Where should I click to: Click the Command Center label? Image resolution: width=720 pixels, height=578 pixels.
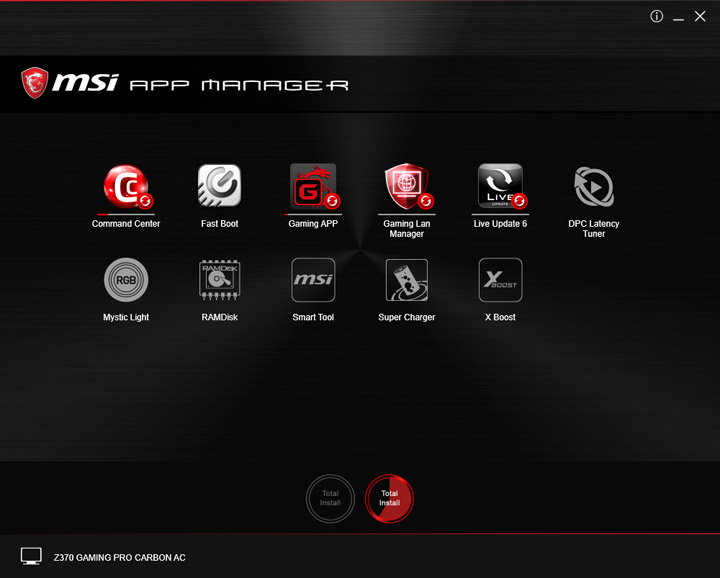[x=126, y=224]
